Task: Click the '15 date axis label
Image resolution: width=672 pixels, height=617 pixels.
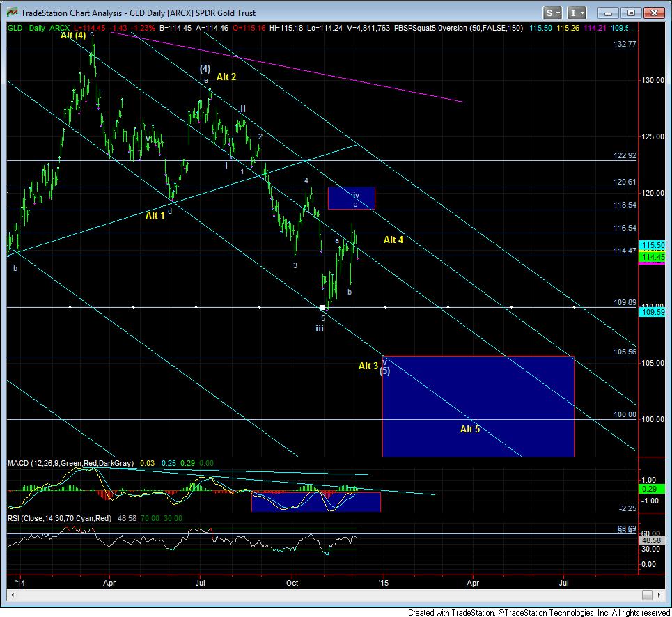Action: coord(384,583)
